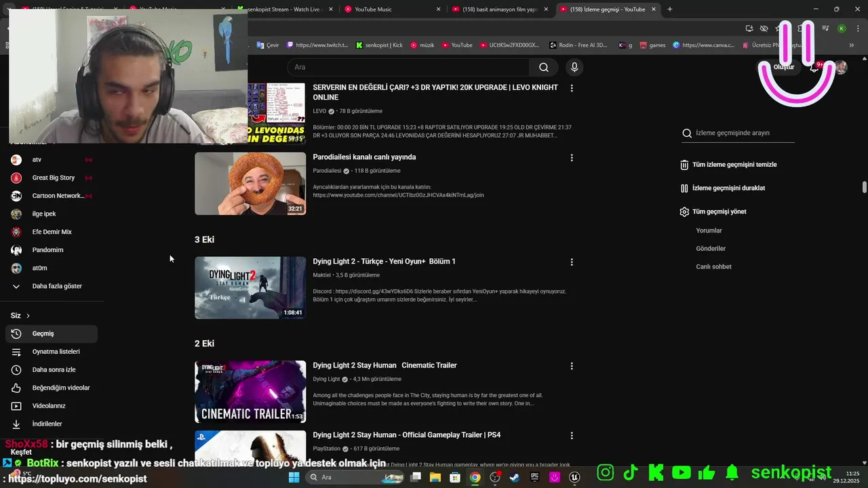Focus the YouTube Ara search field

point(408,67)
